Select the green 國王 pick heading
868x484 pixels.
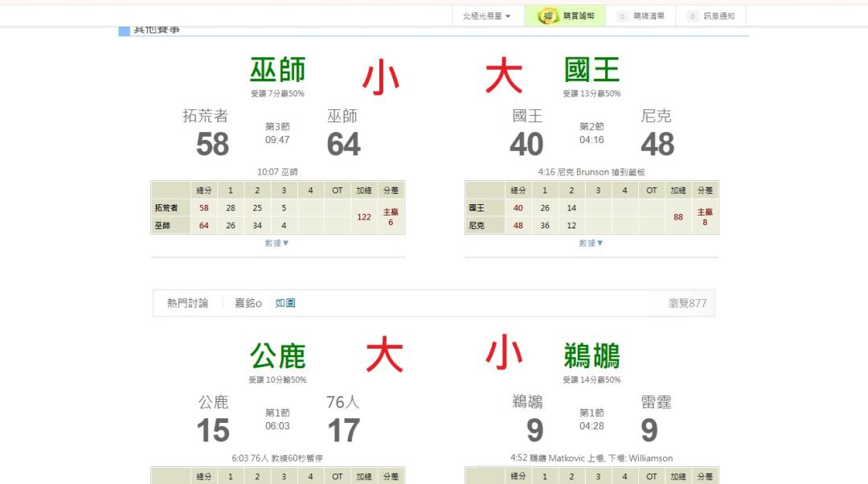pyautogui.click(x=592, y=71)
